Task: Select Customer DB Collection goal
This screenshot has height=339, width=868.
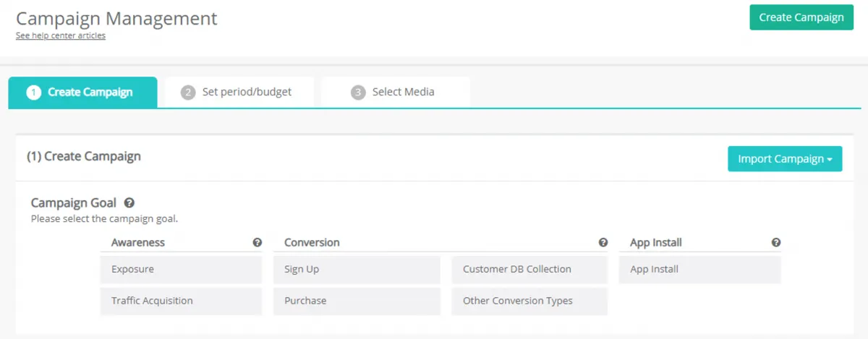Action: coord(529,270)
